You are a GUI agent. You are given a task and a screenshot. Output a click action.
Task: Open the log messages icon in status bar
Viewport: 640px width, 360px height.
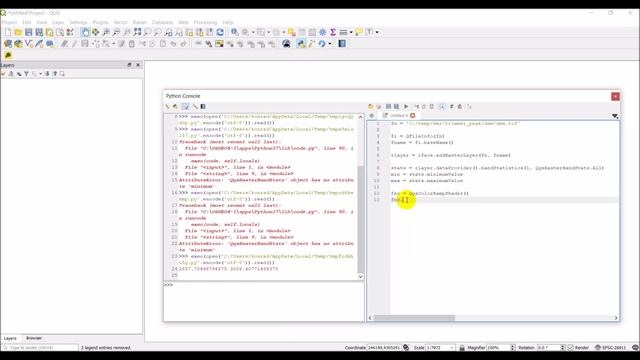pos(635,348)
